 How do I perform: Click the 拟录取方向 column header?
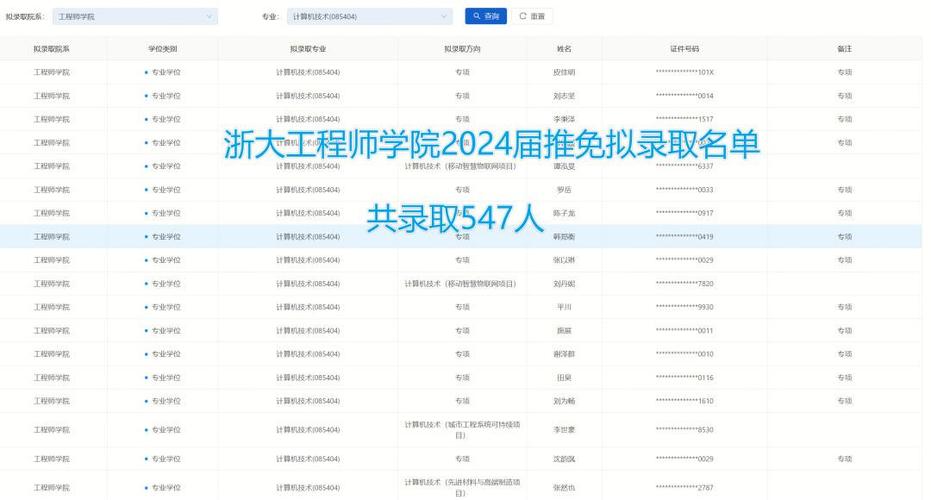462,49
